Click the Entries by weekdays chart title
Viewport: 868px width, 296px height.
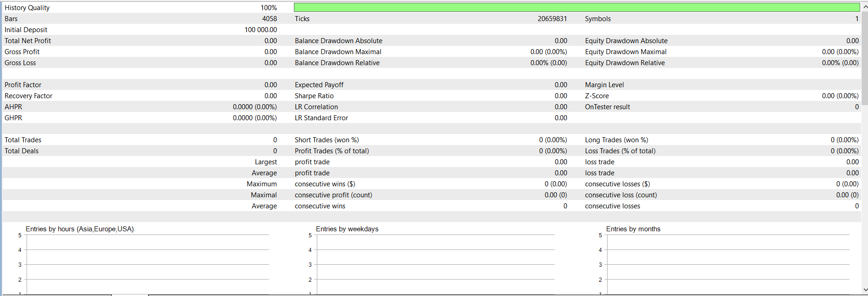[x=347, y=229]
